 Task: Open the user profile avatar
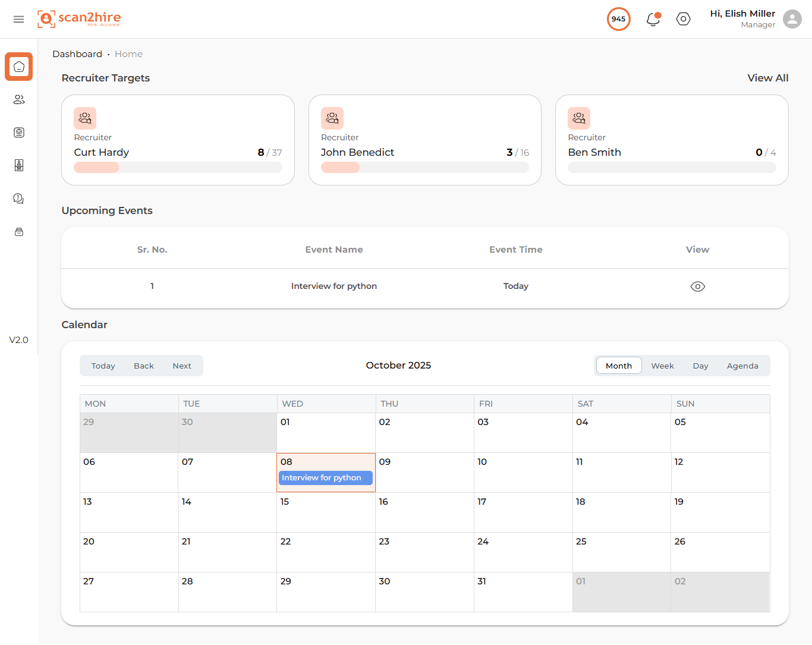792,19
